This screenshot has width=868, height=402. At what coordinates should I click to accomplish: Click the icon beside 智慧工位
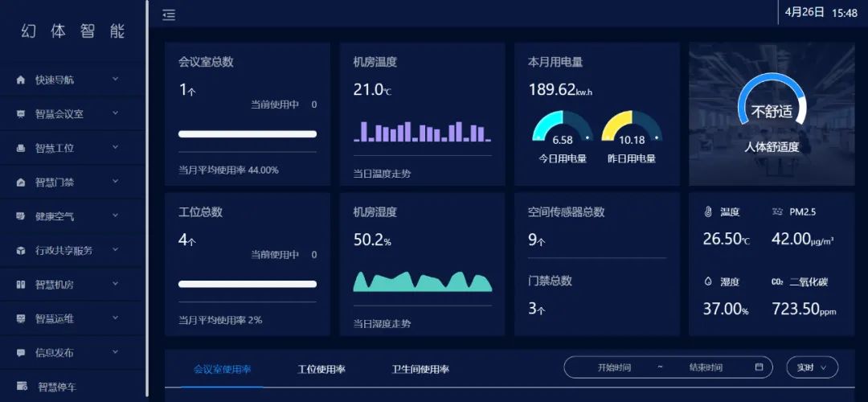click(x=21, y=148)
